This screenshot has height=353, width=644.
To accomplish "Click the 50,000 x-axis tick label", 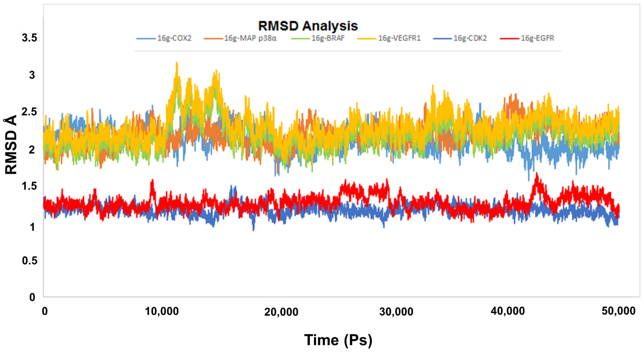I will pos(618,311).
